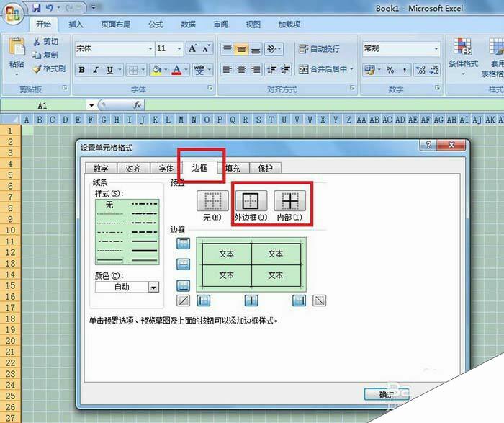Toggle diagonal down border button

coord(320,300)
